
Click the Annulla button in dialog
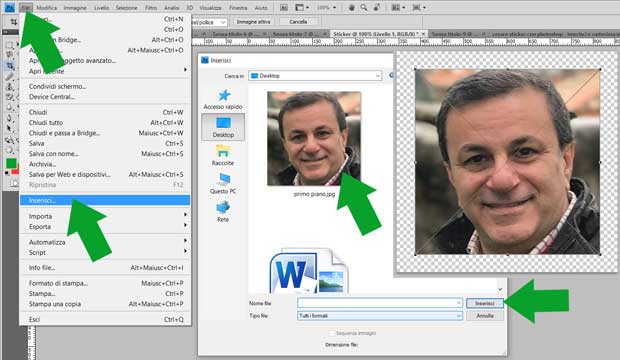(485, 316)
